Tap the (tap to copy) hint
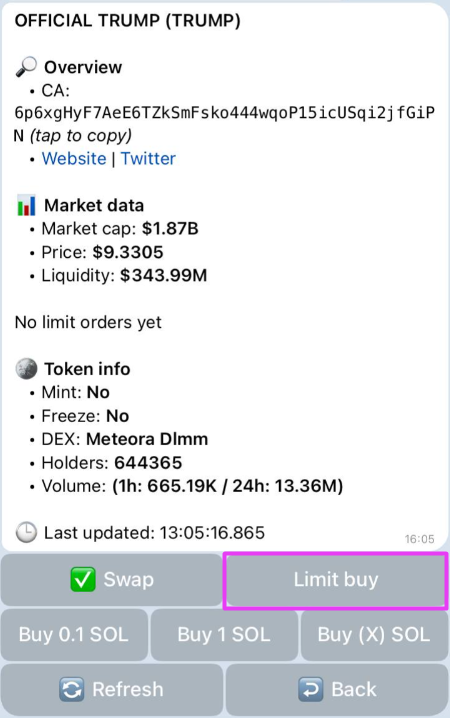 (x=81, y=136)
